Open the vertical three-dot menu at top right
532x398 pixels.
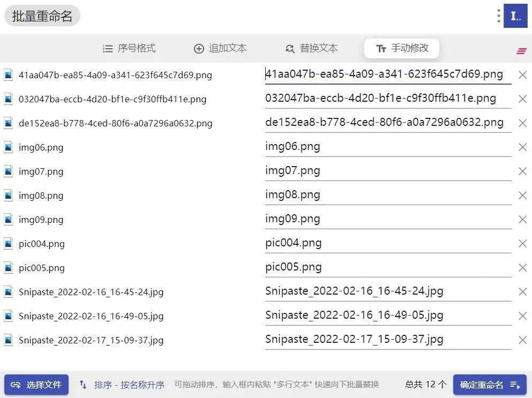tap(499, 15)
